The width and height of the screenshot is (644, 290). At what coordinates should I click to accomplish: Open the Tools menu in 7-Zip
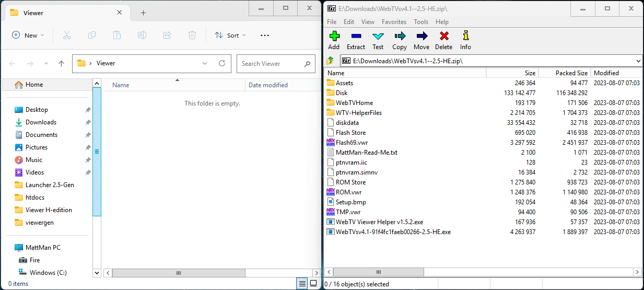pos(421,22)
